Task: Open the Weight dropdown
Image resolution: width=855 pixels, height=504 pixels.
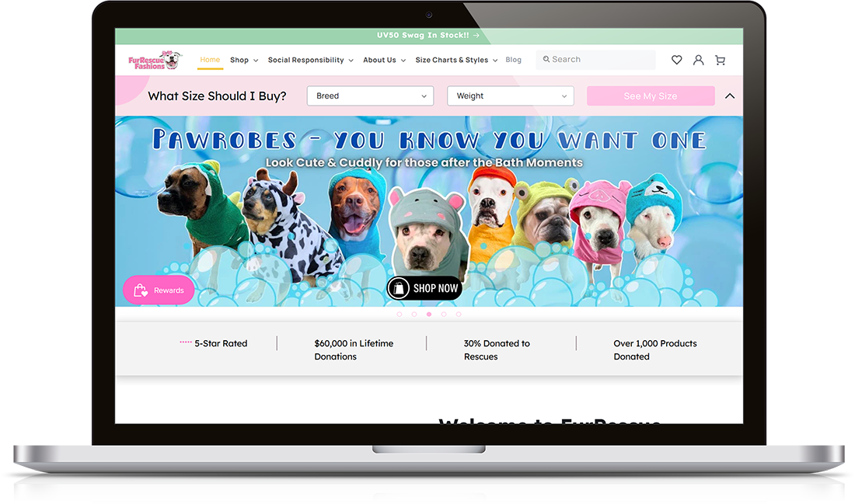Action: click(x=510, y=96)
